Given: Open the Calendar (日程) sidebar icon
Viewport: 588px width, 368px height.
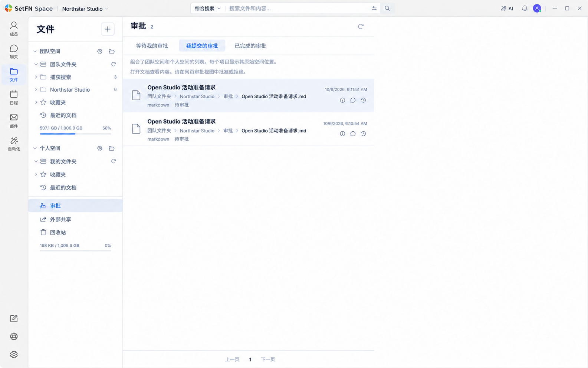Looking at the screenshot, I should [x=14, y=98].
